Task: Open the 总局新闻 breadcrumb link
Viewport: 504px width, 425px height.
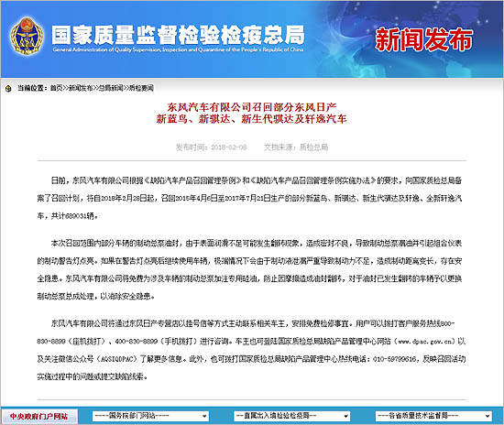Action: coord(111,88)
